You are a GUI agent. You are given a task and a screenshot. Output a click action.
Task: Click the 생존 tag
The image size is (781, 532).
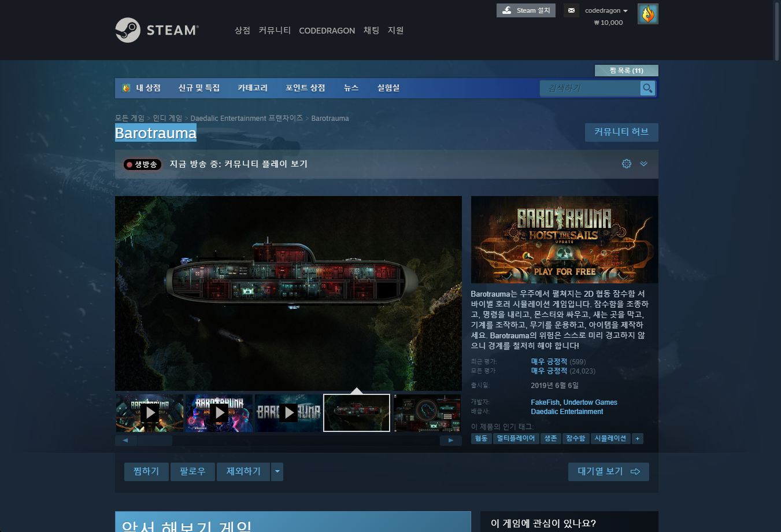point(550,439)
